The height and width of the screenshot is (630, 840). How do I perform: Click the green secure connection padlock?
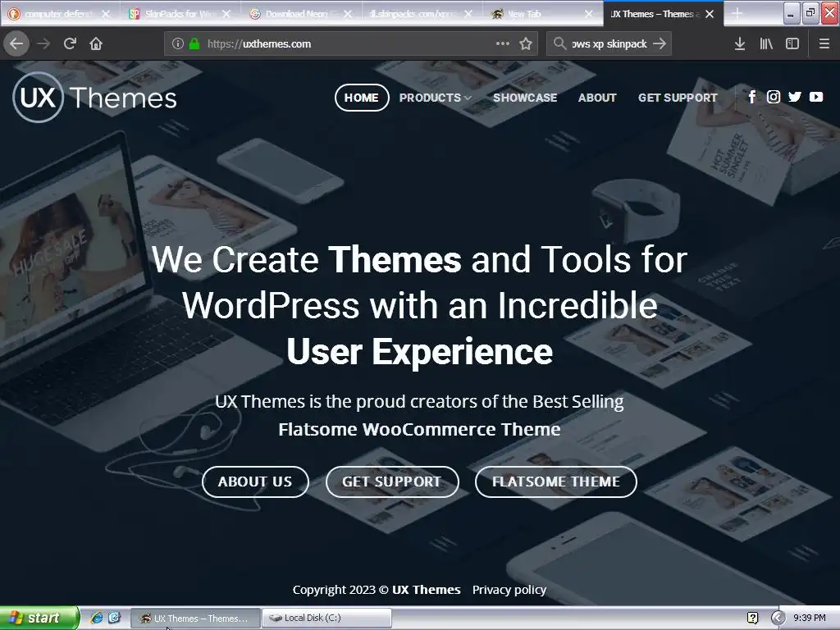194,44
